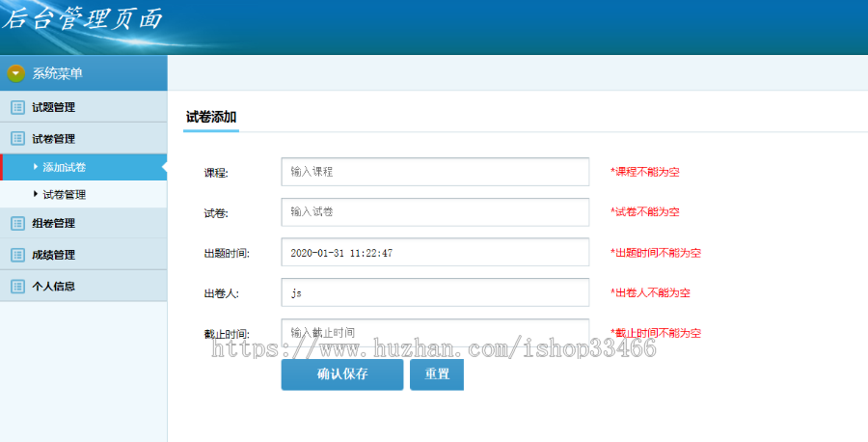Click the 出题时间 field showing 2020-01-31 11:22:47

(x=435, y=253)
